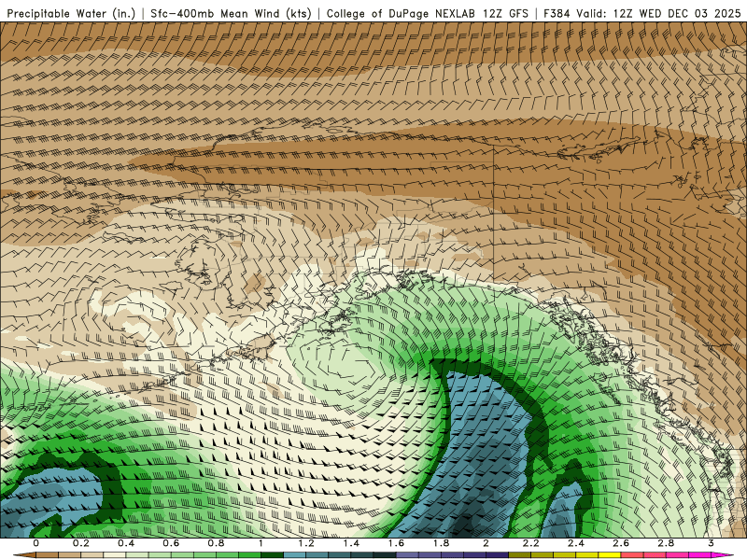
Task: Click the colorbar label '3'
Action: click(711, 543)
